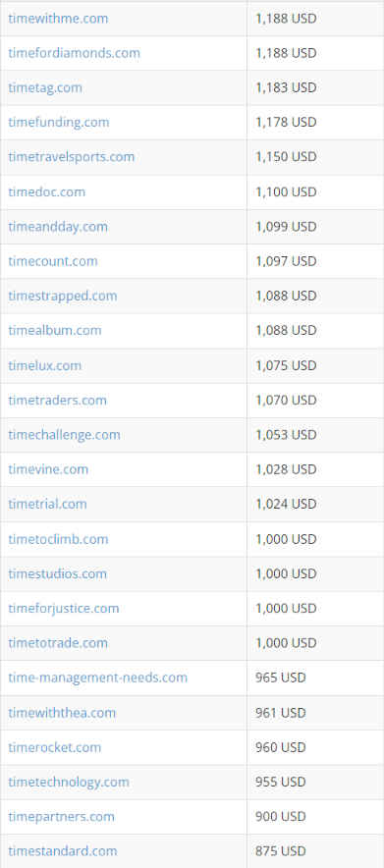Open time-management-needs.com link

98,678
